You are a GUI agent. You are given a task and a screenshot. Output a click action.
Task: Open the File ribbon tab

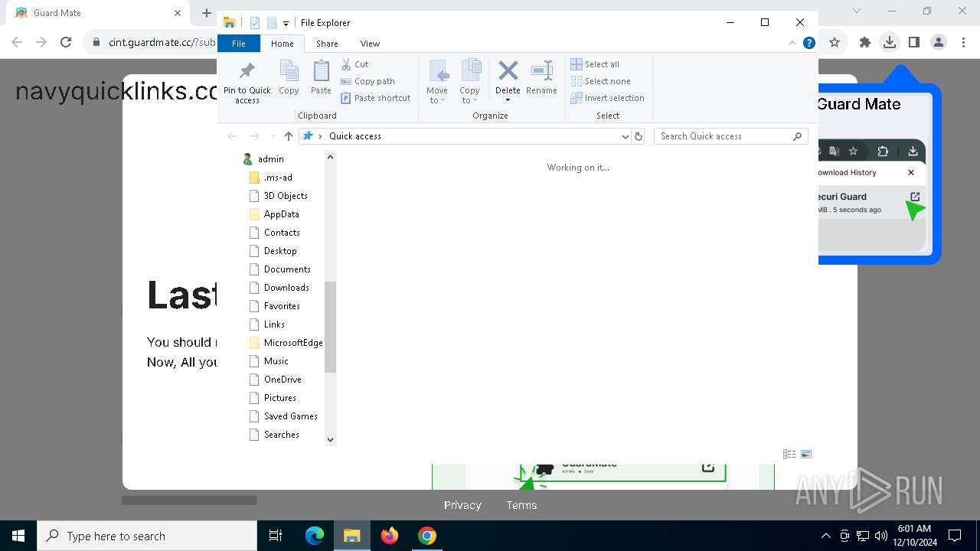click(x=239, y=44)
